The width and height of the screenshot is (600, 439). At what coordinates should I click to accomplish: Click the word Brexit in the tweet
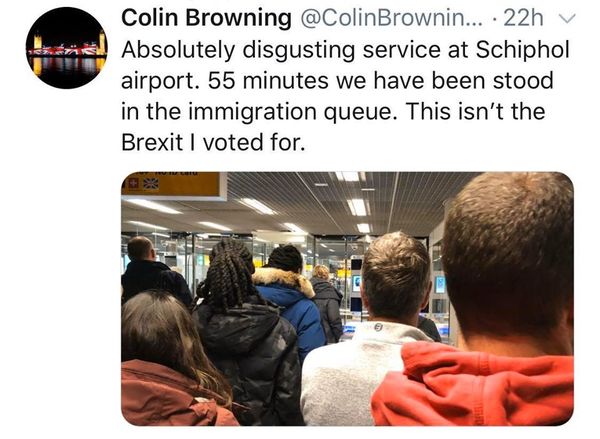coord(152,143)
